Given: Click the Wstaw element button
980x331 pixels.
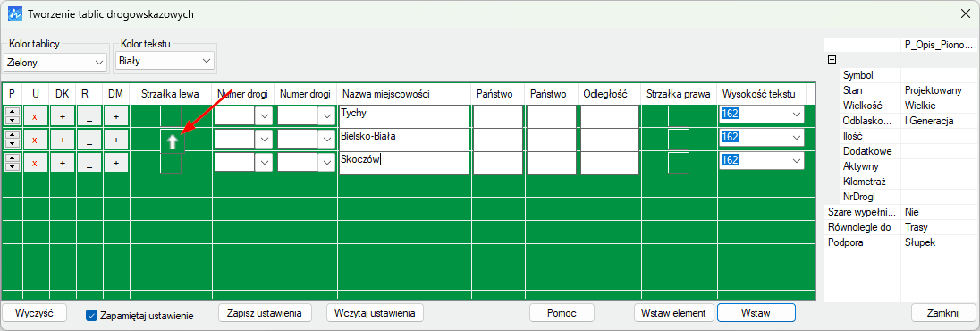Looking at the screenshot, I should (674, 313).
